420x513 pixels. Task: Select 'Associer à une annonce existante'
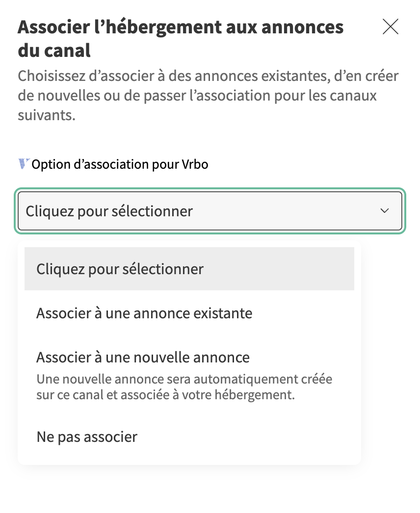click(x=144, y=313)
